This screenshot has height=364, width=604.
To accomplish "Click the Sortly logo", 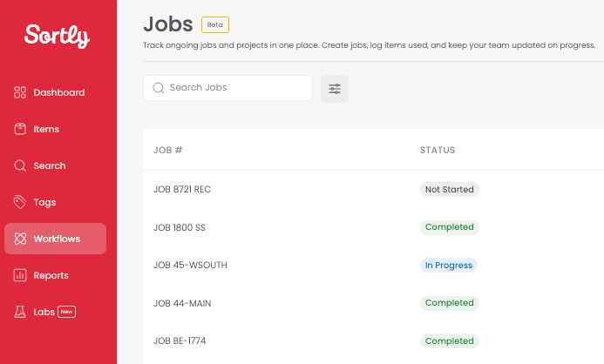I will [x=57, y=37].
